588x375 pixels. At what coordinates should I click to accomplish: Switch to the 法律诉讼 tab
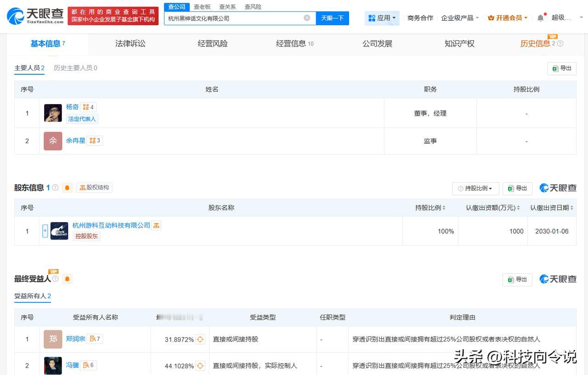(130, 44)
